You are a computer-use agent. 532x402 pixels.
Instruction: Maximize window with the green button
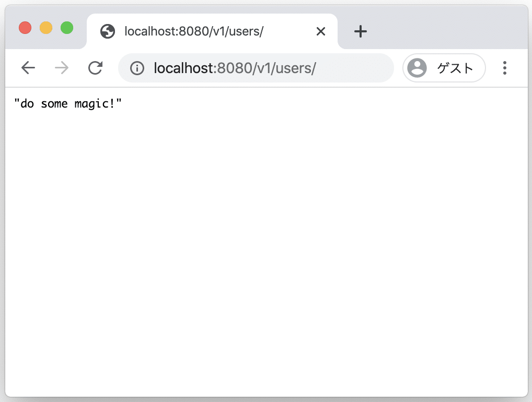click(x=67, y=28)
